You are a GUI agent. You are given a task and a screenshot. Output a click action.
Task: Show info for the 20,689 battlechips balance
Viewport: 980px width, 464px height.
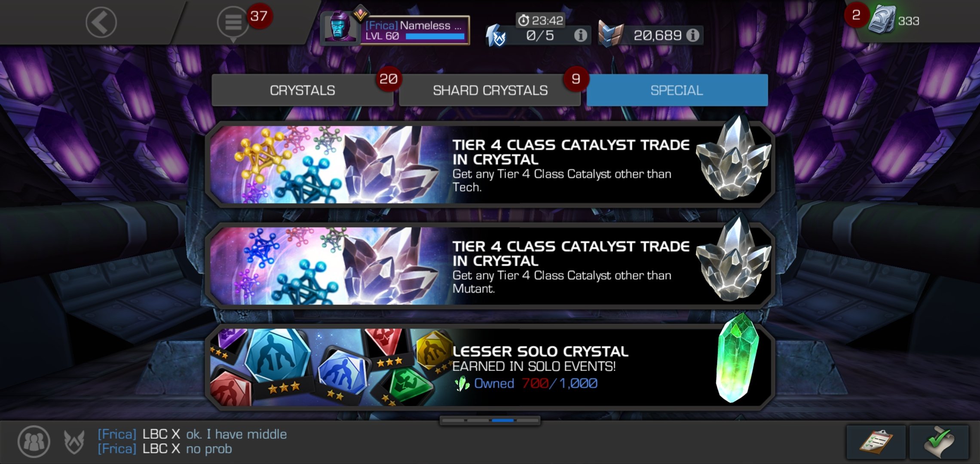coord(692,35)
